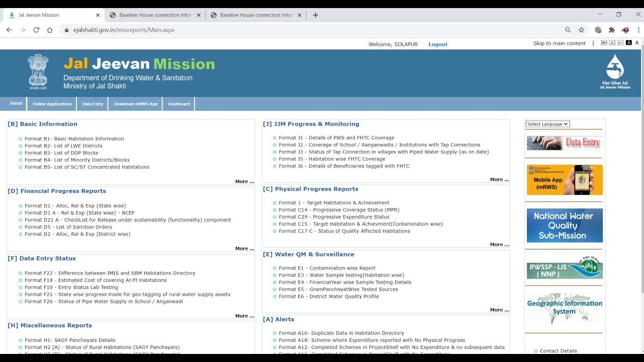Open Format B2- List of LWE Districts

[x=63, y=146]
